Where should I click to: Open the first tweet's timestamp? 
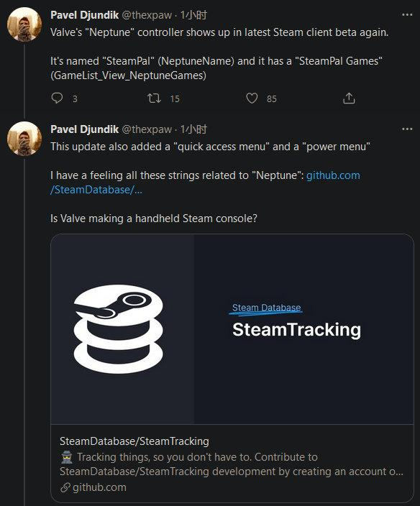point(193,15)
